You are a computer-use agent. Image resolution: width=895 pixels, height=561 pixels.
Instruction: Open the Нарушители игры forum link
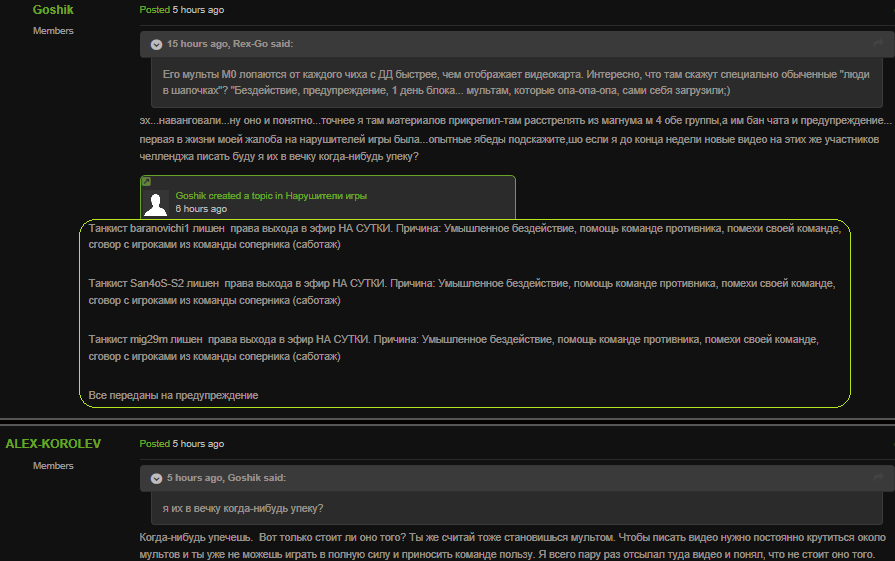326,196
